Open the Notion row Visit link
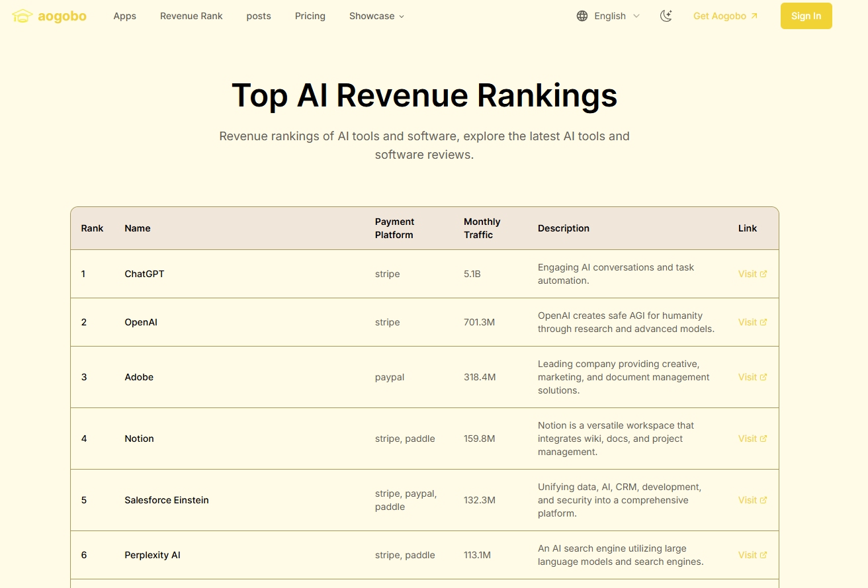This screenshot has width=868, height=588. click(753, 439)
